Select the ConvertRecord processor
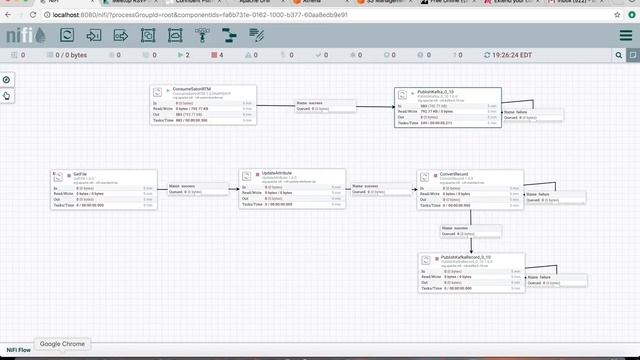The height and width of the screenshot is (360, 640). click(470, 190)
